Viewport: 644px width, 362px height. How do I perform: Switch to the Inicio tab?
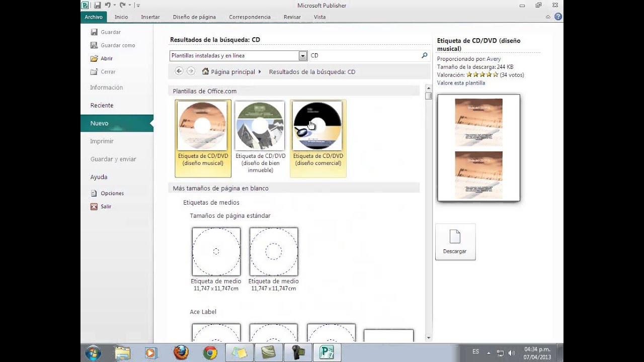click(121, 17)
